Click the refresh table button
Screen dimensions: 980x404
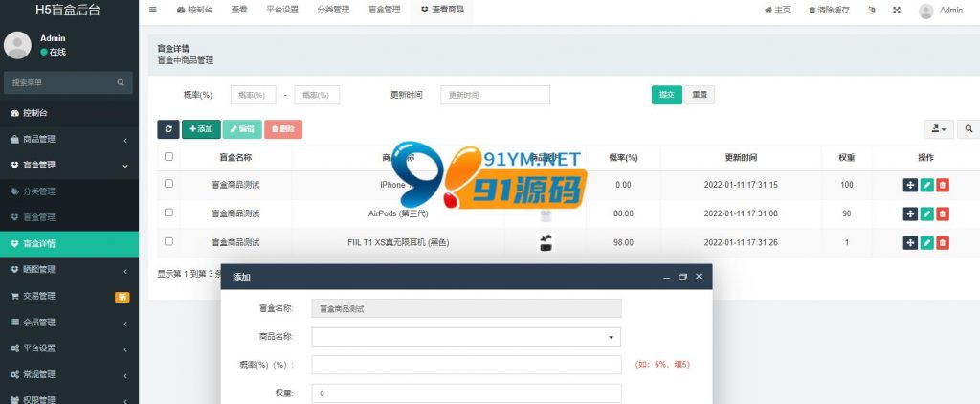[168, 129]
